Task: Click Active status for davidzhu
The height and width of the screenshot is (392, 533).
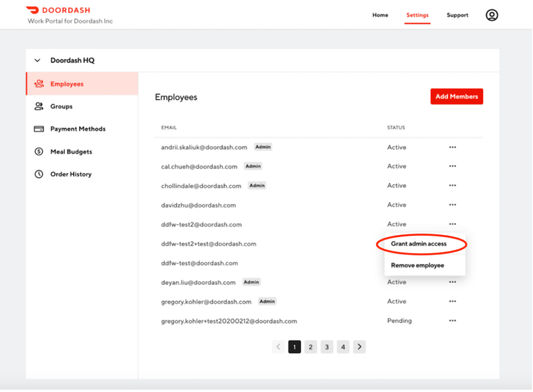Action: coord(397,205)
